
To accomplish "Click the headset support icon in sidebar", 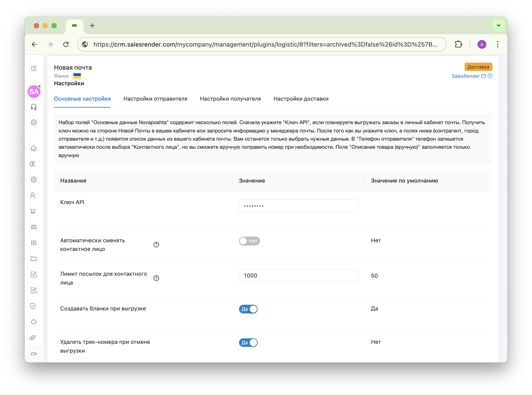I will (34, 107).
